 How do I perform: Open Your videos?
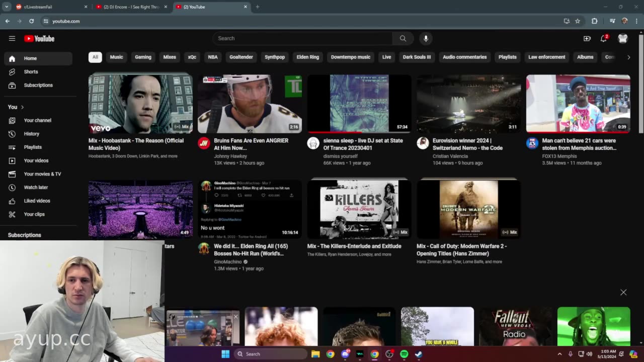[38, 161]
